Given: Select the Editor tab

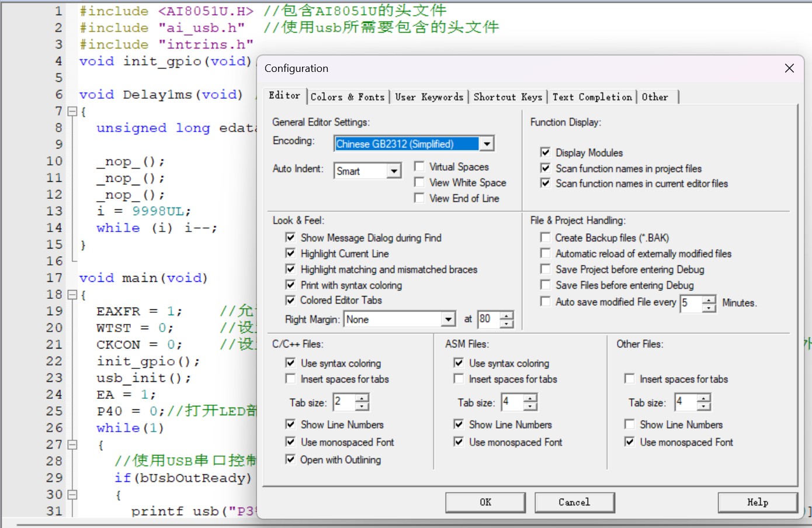Looking at the screenshot, I should (284, 95).
